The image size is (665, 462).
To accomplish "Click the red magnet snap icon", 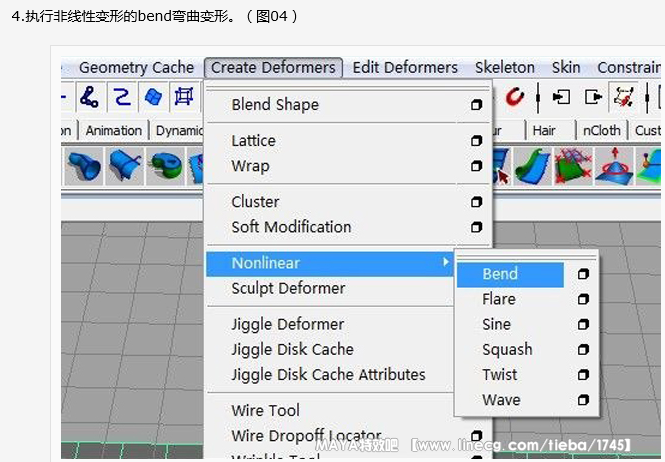I will point(515,97).
